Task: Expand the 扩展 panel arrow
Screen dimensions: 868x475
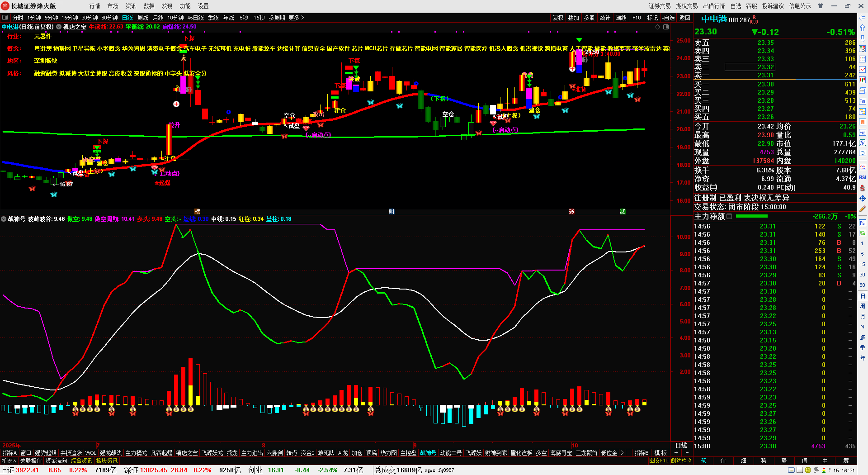Action: (x=9, y=461)
